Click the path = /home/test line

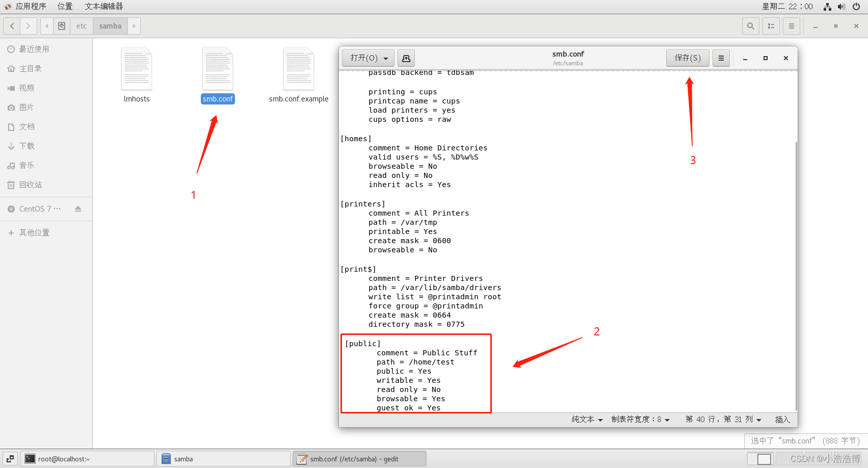coord(415,362)
